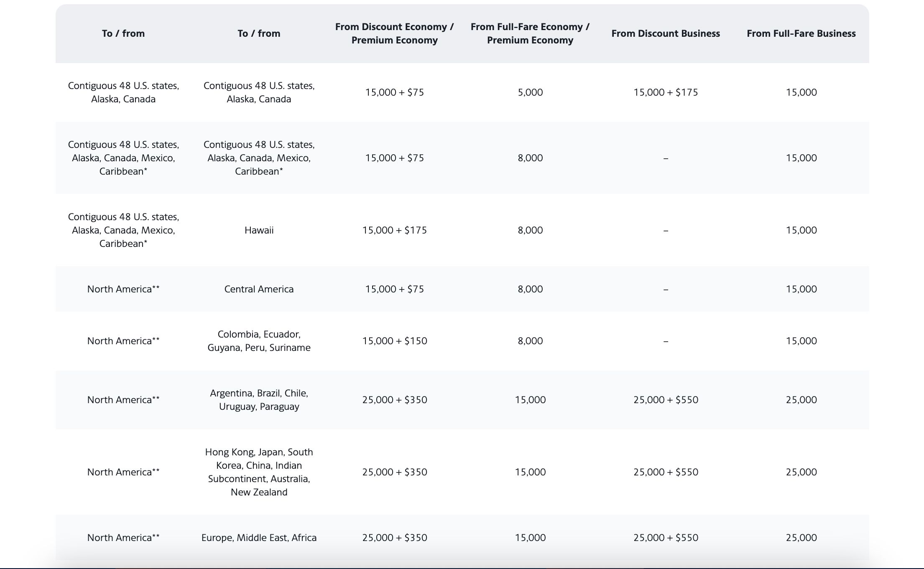Image resolution: width=924 pixels, height=569 pixels.
Task: Click 'Colombia, Ecuador, Guyana, Peru, Suriname' cell
Action: coord(259,341)
